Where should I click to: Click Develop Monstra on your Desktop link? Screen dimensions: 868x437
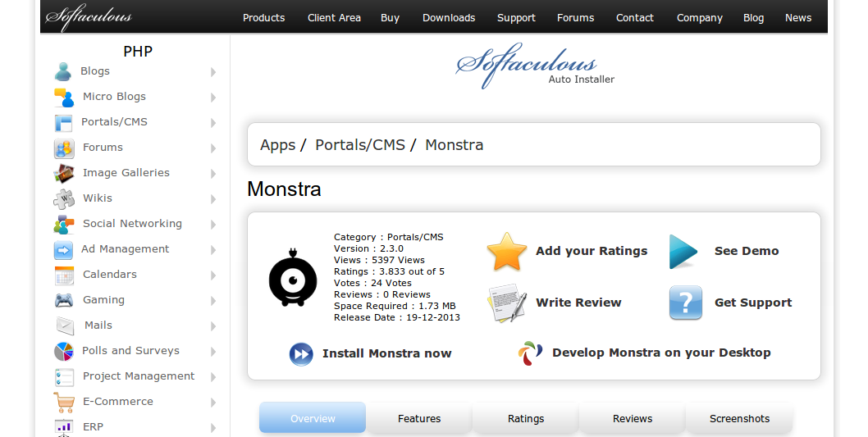pos(661,353)
